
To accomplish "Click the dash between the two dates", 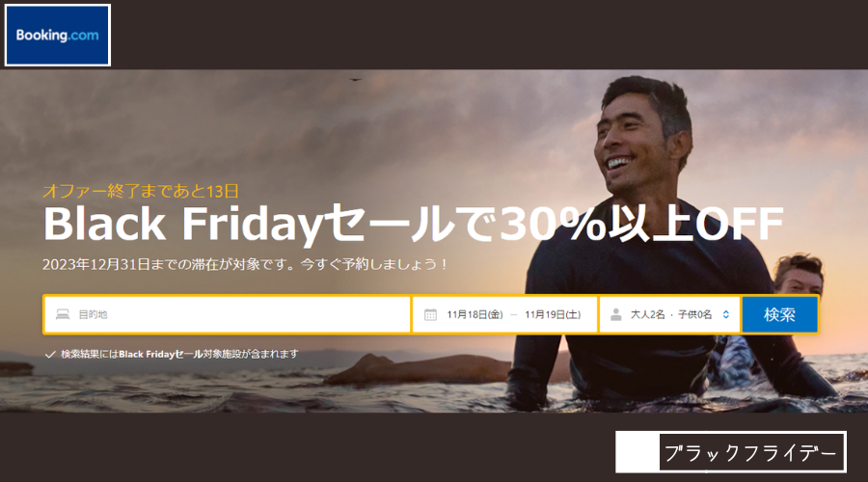I will pyautogui.click(x=514, y=315).
